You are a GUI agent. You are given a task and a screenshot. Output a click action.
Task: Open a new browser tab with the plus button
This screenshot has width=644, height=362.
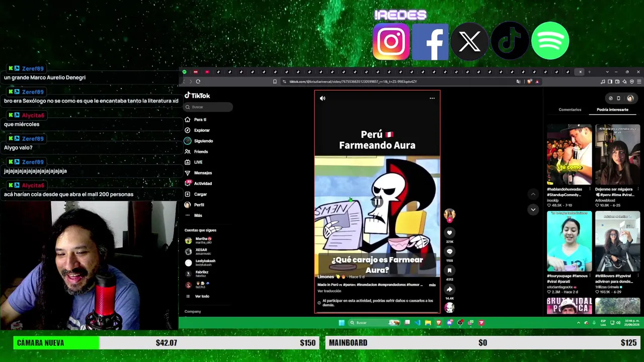coord(589,72)
